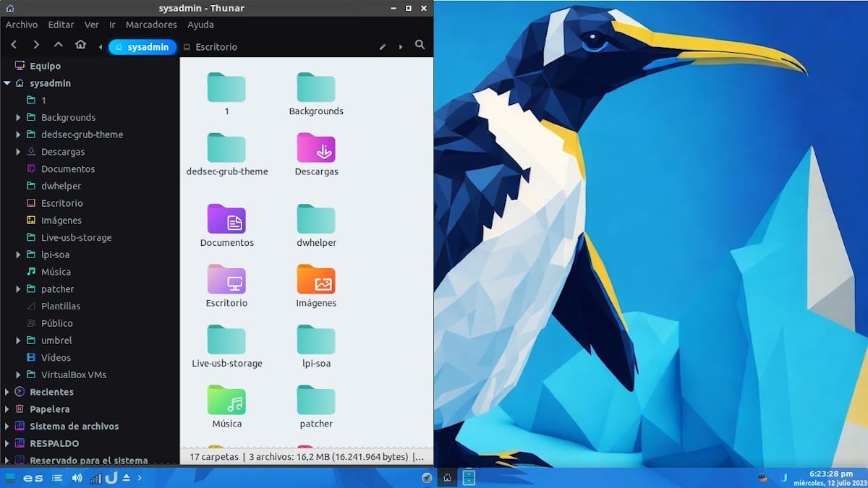Viewport: 868px width, 488px height.
Task: Select Imágenes in the side pane tree
Action: [x=61, y=221]
